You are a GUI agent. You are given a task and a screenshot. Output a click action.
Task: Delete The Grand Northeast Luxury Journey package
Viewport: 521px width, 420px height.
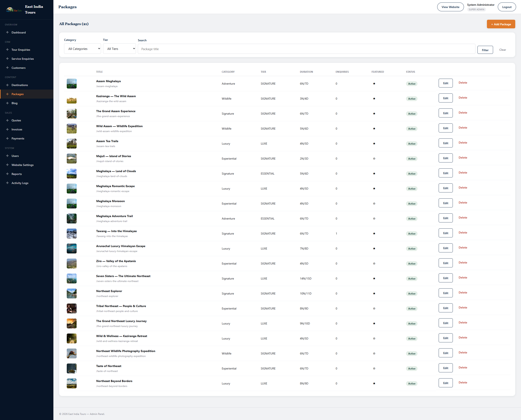coord(463,322)
